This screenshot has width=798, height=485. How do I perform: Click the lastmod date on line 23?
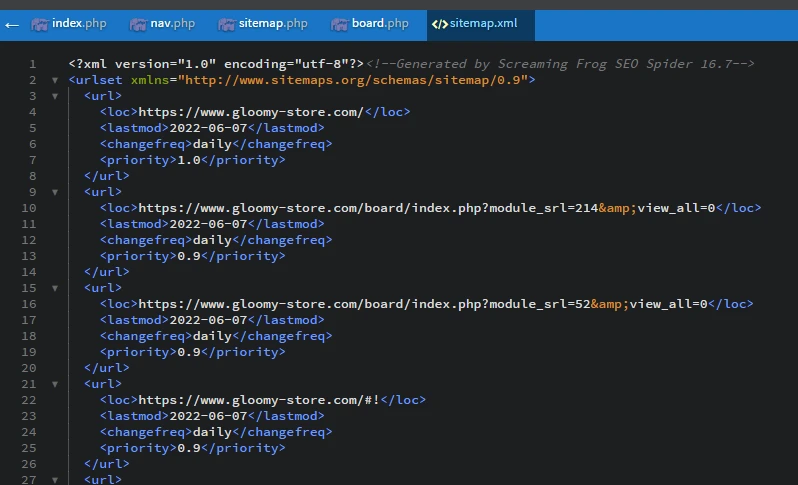coord(208,416)
